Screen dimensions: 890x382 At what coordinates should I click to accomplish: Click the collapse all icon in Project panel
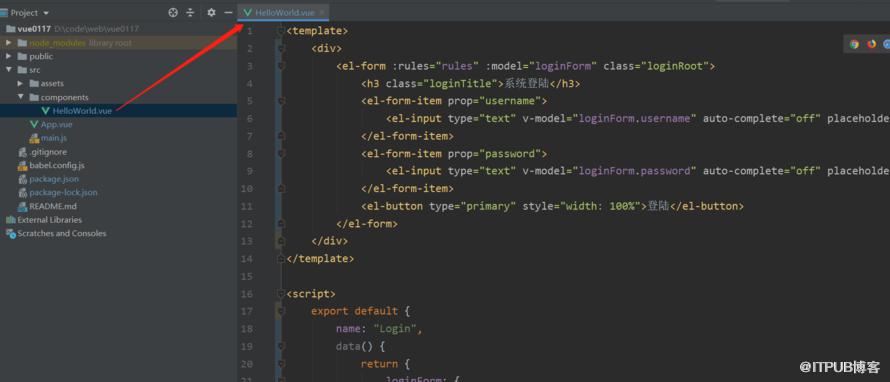190,12
